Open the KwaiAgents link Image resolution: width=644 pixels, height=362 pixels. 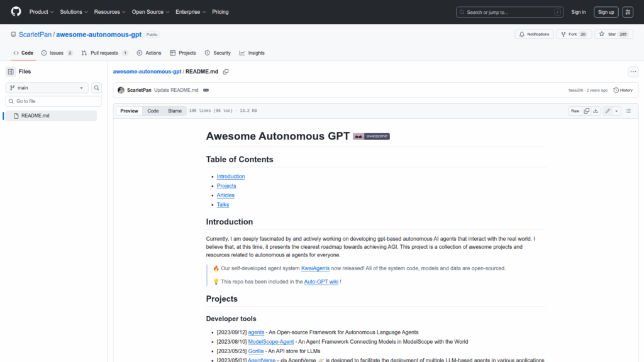(x=315, y=268)
